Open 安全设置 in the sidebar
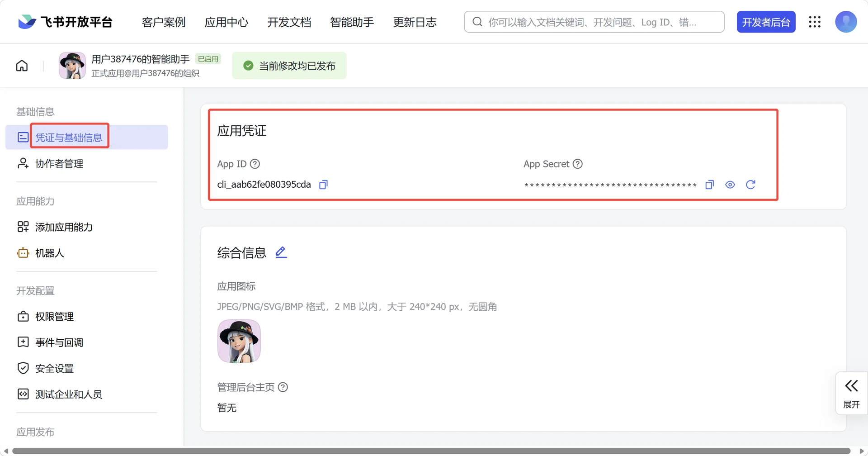The width and height of the screenshot is (868, 456). [54, 368]
